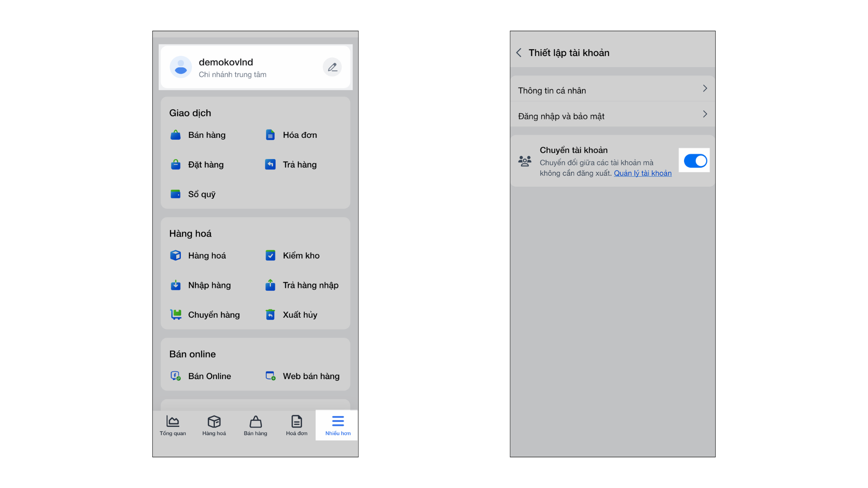The width and height of the screenshot is (868, 488).
Task: Open Kiểm kho checklist icon
Action: tap(270, 256)
